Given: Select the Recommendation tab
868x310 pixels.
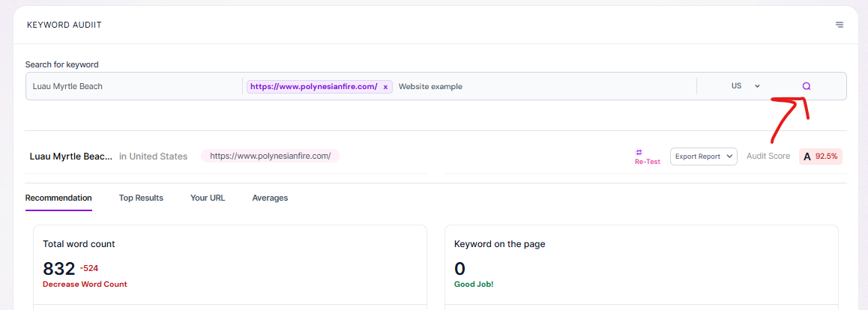Looking at the screenshot, I should 58,198.
